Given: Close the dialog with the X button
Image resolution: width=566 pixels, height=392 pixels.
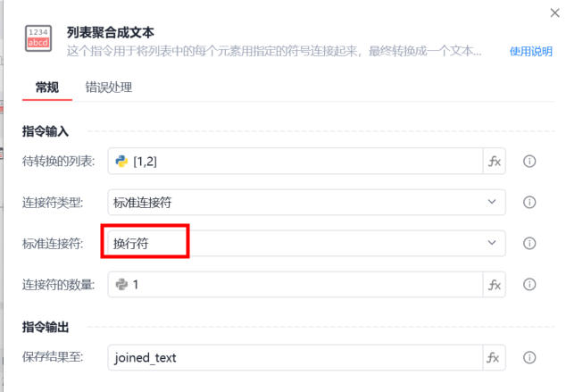Looking at the screenshot, I should click(554, 13).
